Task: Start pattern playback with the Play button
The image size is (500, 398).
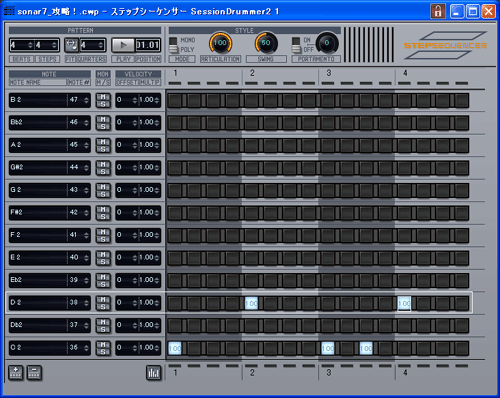Action: (123, 45)
